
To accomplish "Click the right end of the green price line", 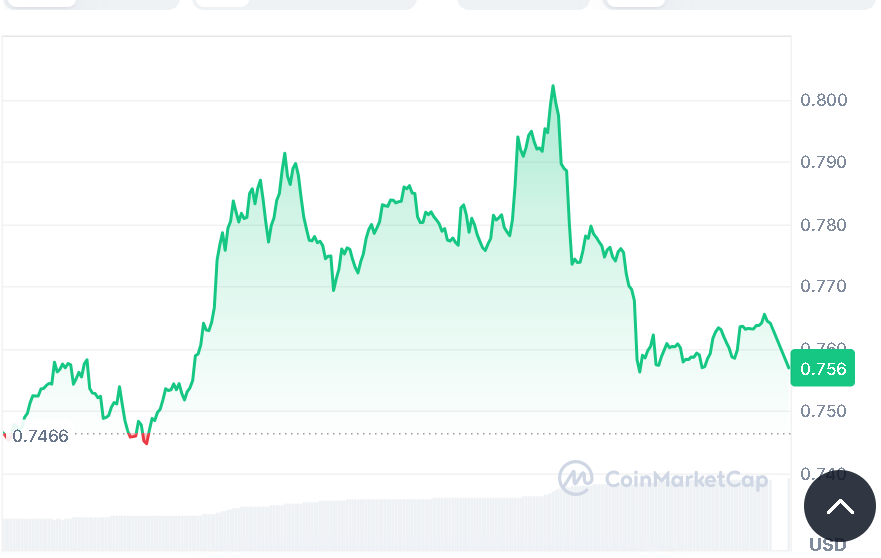I will tap(788, 368).
